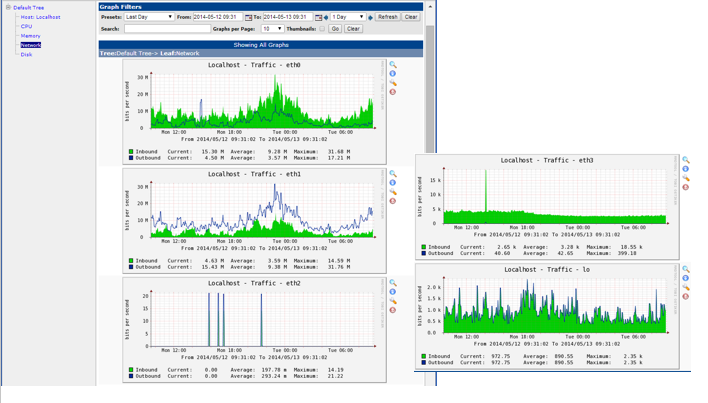
Task: Click the wrench properties icon beside eth1 graph
Action: (393, 192)
